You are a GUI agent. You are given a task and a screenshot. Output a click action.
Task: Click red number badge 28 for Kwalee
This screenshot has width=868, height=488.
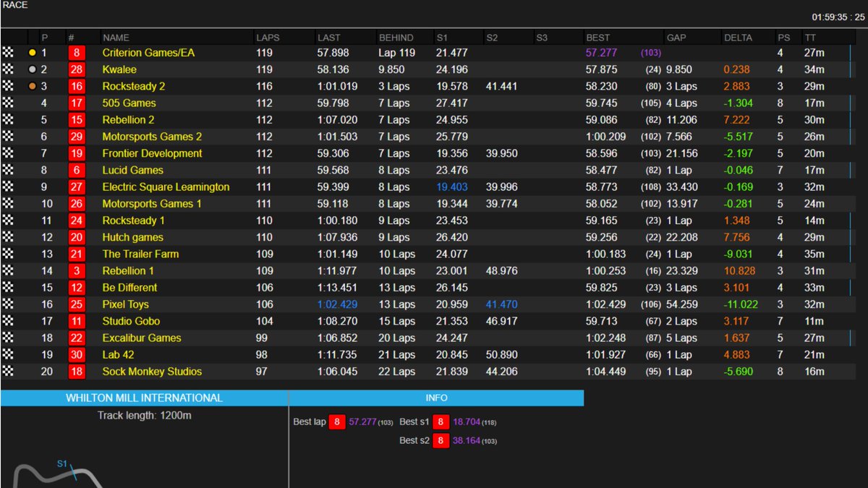coord(77,69)
